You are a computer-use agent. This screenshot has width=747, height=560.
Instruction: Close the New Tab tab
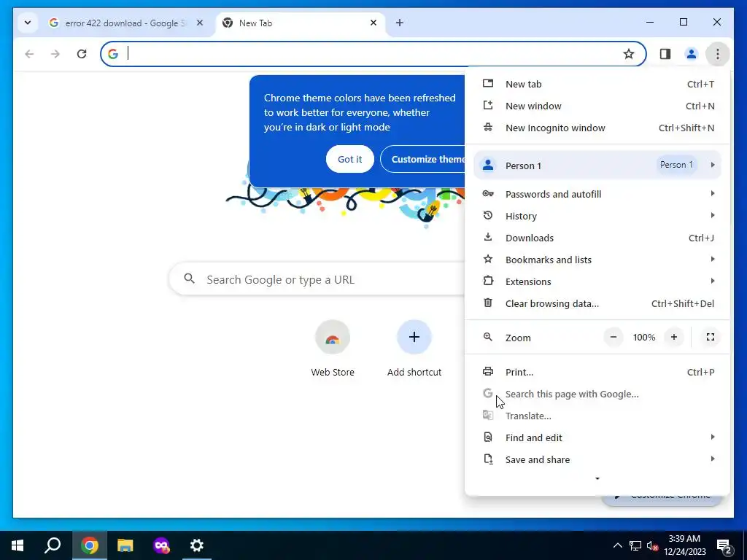click(x=373, y=23)
